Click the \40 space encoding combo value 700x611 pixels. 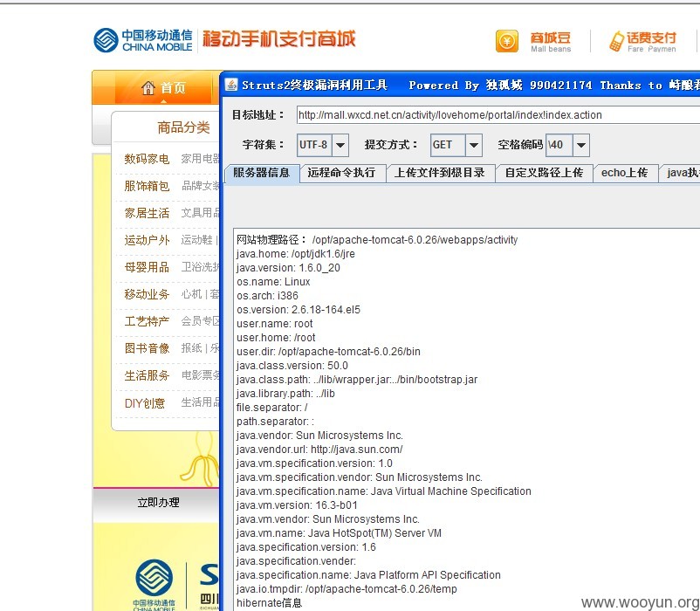pos(559,145)
